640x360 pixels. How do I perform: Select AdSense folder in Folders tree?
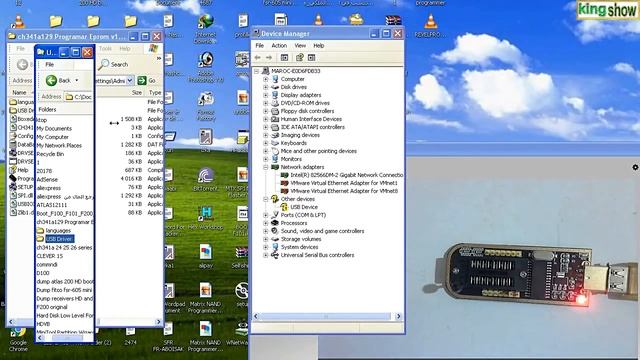(x=47, y=180)
